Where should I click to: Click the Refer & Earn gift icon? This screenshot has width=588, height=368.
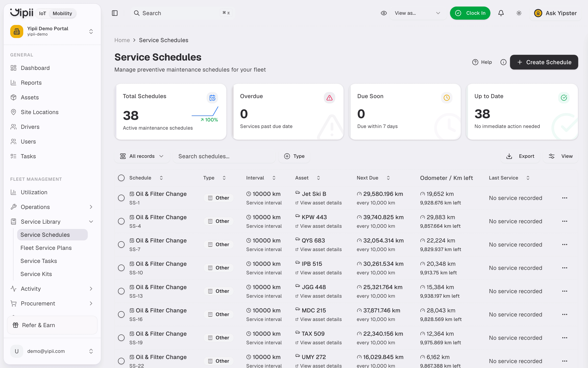click(16, 325)
